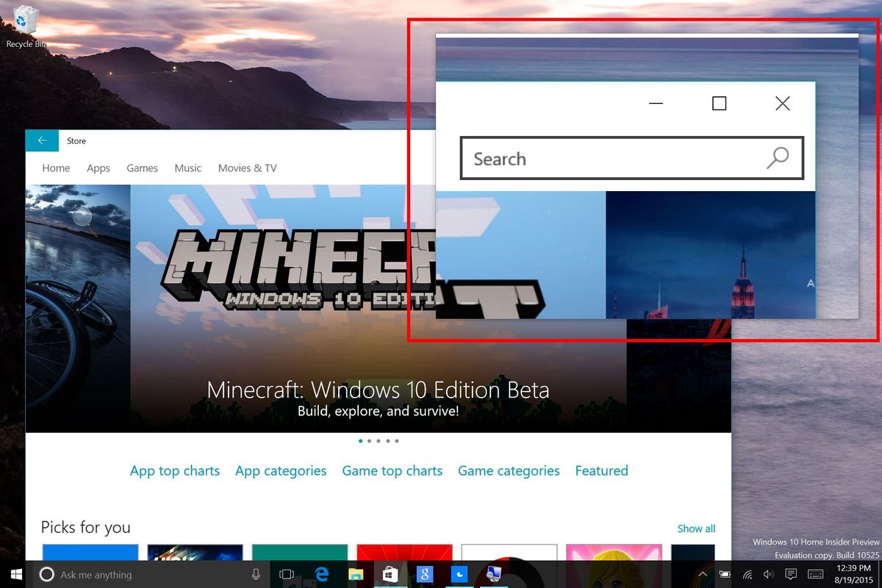
Task: Open File Explorer from the taskbar
Action: [356, 574]
